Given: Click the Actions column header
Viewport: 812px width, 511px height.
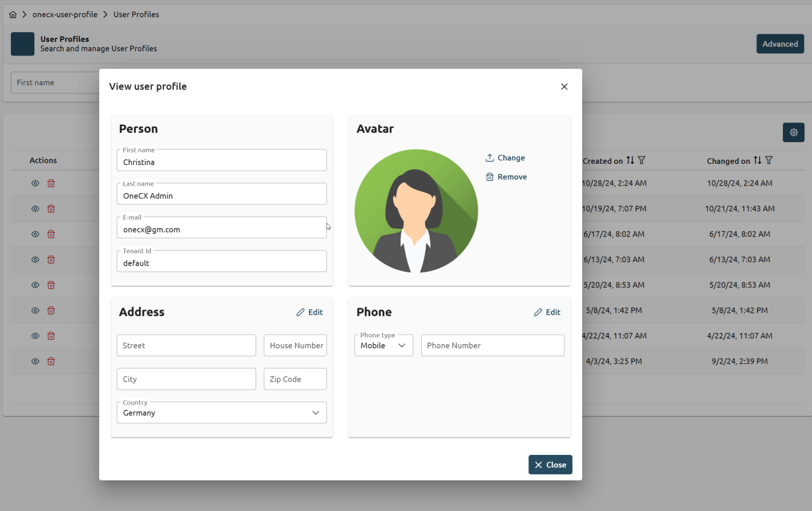Looking at the screenshot, I should pos(43,160).
